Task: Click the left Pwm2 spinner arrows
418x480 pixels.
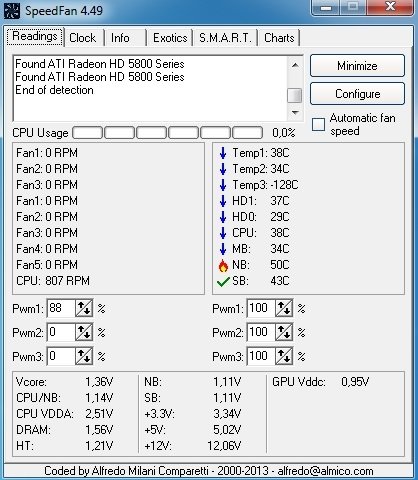Action: pos(84,332)
